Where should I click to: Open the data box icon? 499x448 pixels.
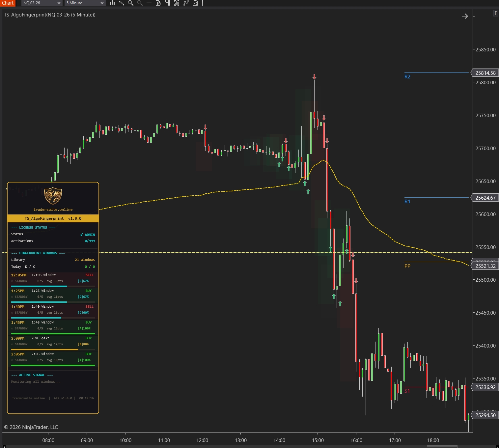tap(158, 3)
